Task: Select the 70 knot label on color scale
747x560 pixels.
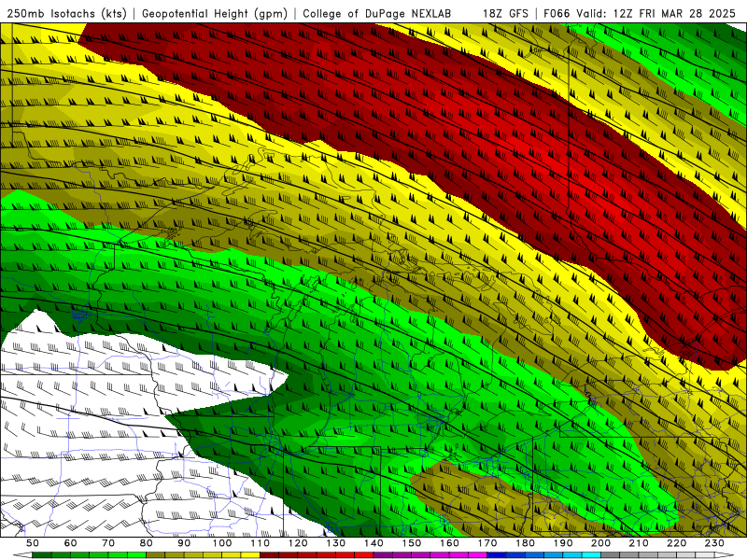Action: coord(108,543)
